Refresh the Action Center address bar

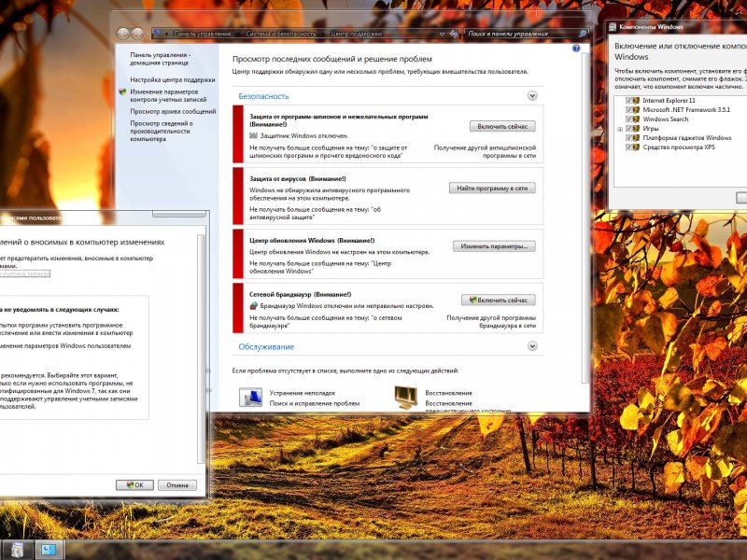tap(454, 34)
